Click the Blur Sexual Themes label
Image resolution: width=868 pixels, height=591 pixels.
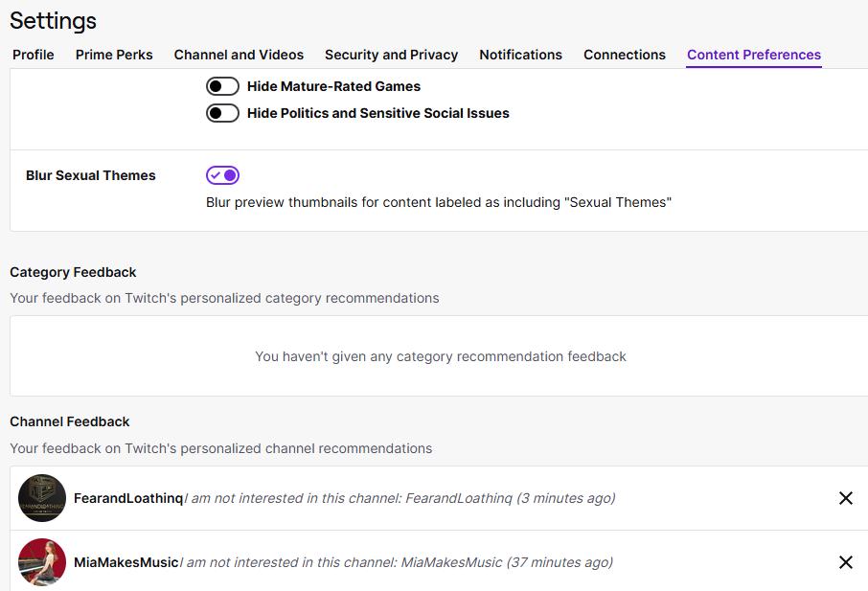91,174
